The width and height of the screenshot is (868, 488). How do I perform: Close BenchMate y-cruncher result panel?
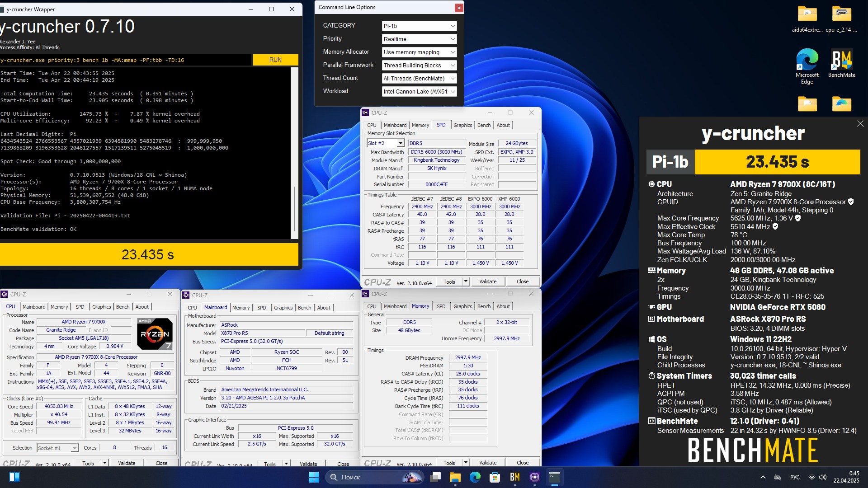(x=860, y=124)
